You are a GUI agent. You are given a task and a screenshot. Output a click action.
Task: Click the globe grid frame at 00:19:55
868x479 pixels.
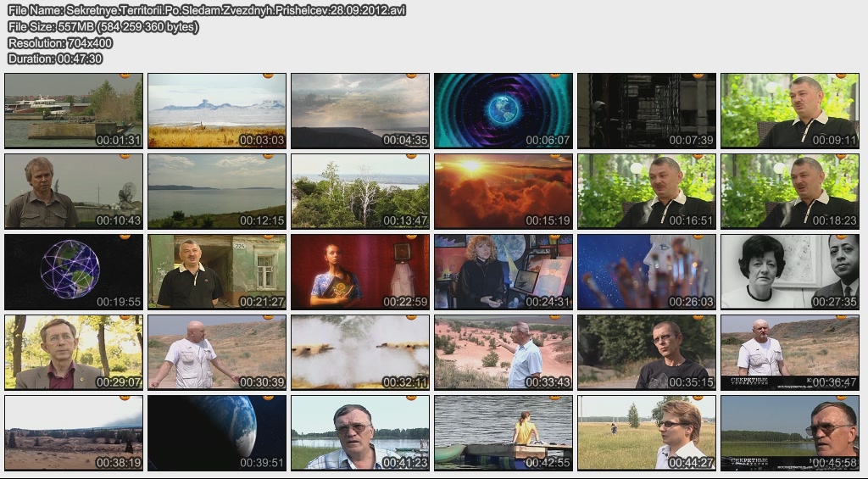[x=74, y=272]
